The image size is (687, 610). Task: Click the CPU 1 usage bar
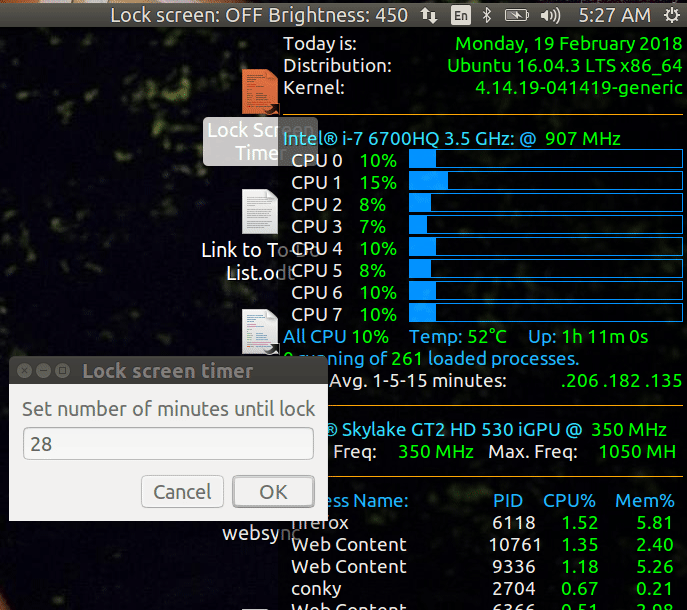point(546,181)
